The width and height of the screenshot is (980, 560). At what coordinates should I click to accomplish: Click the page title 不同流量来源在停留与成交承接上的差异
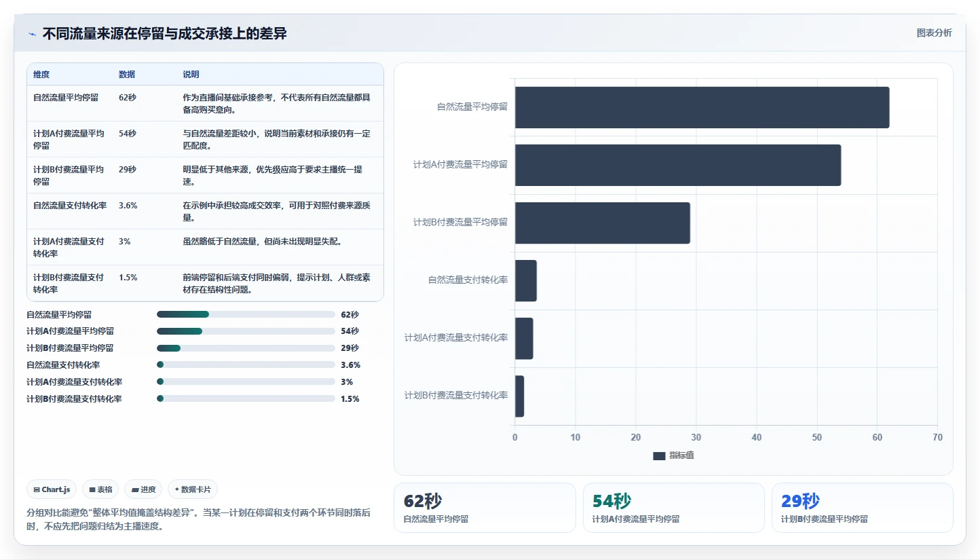[x=165, y=33]
